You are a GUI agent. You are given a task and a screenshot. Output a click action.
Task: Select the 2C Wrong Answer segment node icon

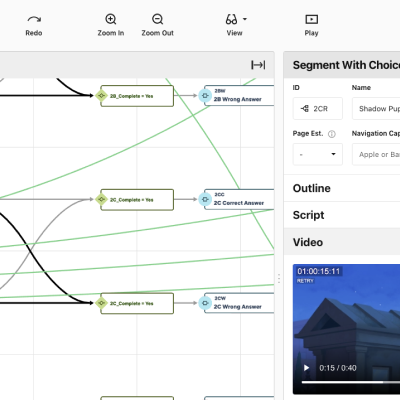click(x=205, y=303)
